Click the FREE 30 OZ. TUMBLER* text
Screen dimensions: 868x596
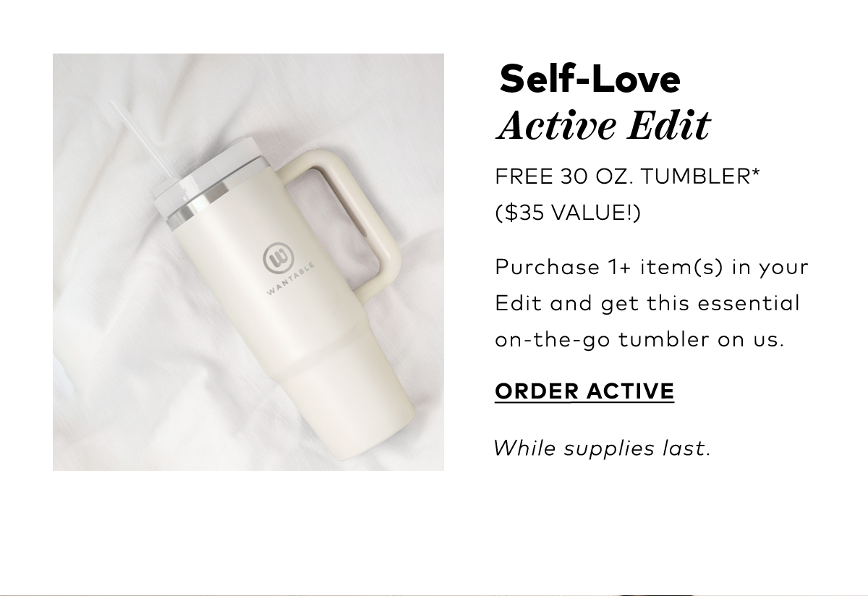[627, 176]
